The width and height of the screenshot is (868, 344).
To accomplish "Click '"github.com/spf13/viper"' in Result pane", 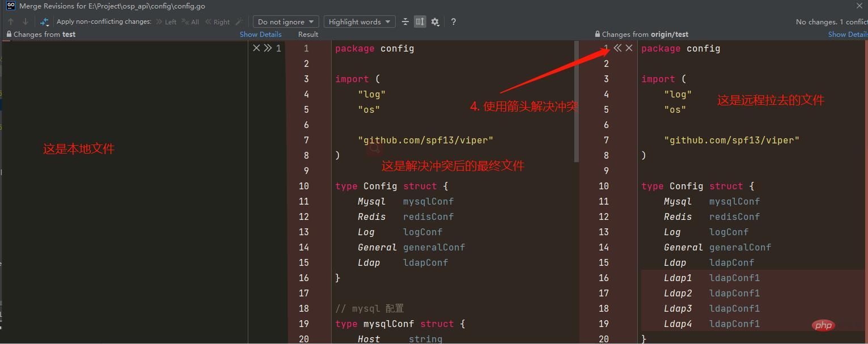I will (425, 140).
